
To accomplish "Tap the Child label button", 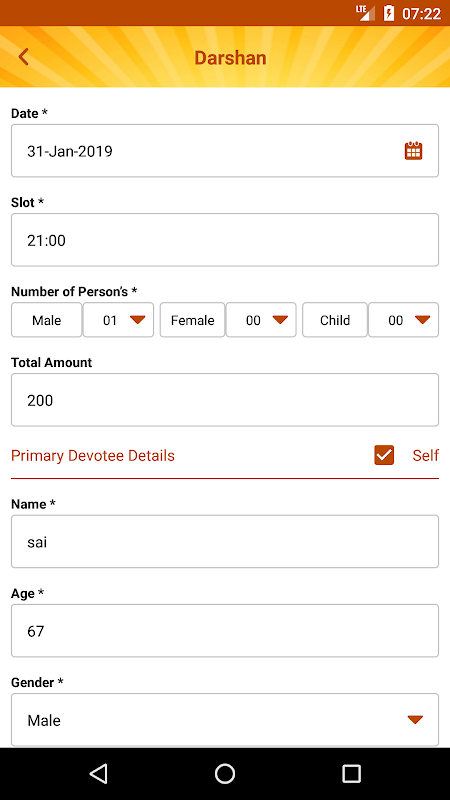I will pyautogui.click(x=335, y=320).
